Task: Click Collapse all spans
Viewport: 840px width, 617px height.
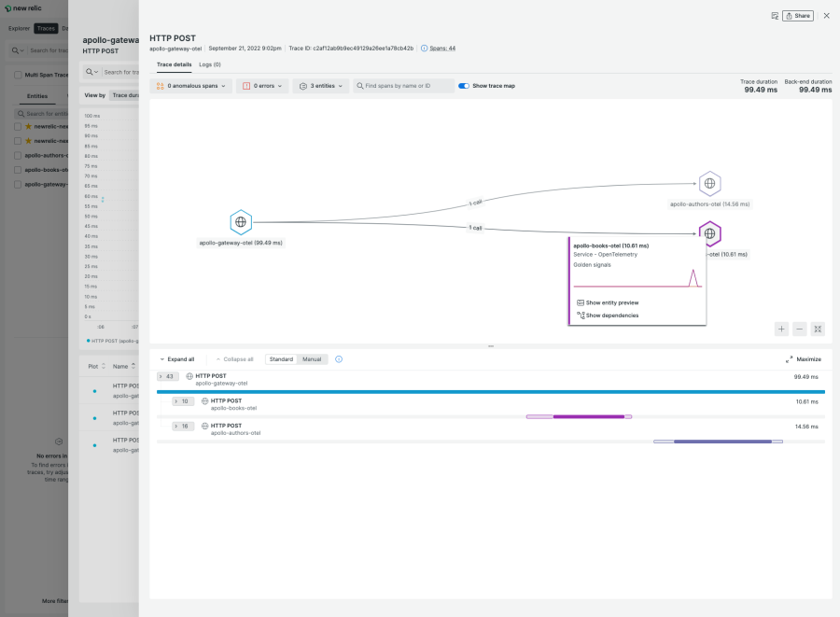Action: point(234,359)
